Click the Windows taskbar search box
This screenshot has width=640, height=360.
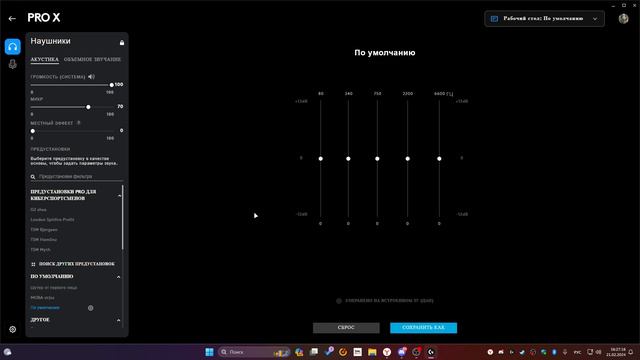[x=254, y=352]
